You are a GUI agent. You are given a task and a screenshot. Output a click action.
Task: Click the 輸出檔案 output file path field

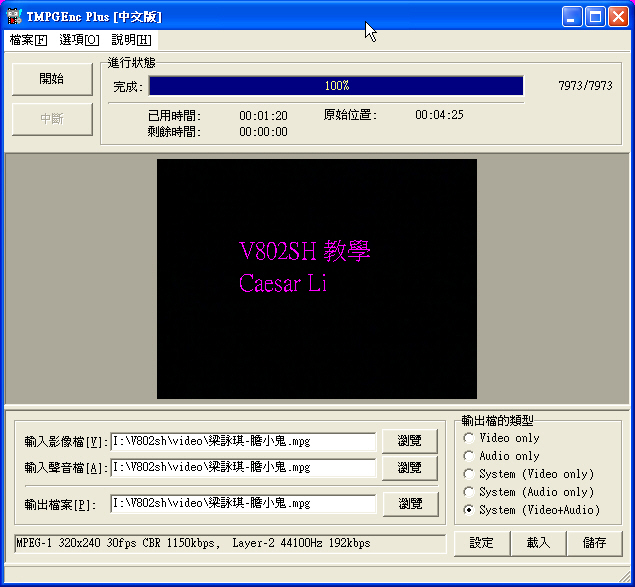(243, 504)
